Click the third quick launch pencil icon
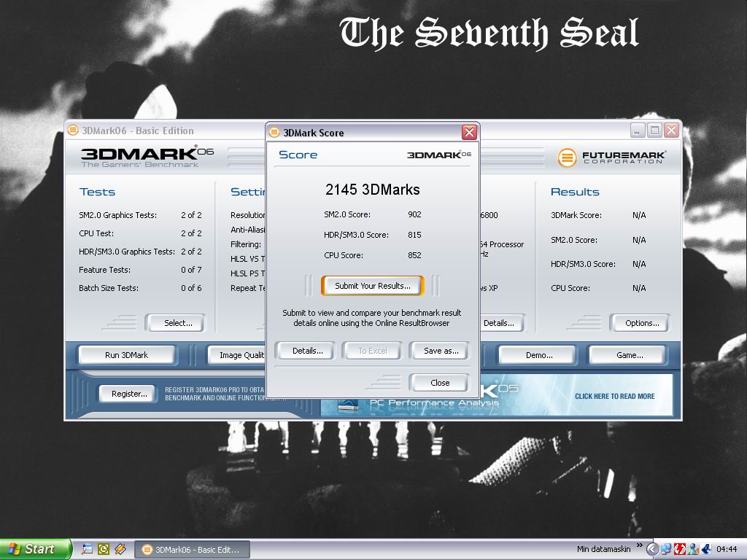747x560 pixels. pyautogui.click(x=120, y=549)
